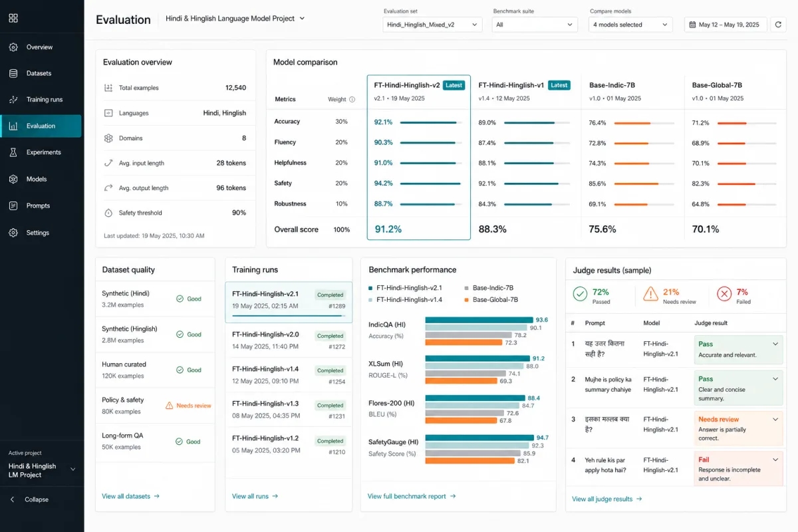798x532 pixels.
Task: Click FT-Hindi-Hinglish-v2.1 run progress bar
Action: coord(289,316)
